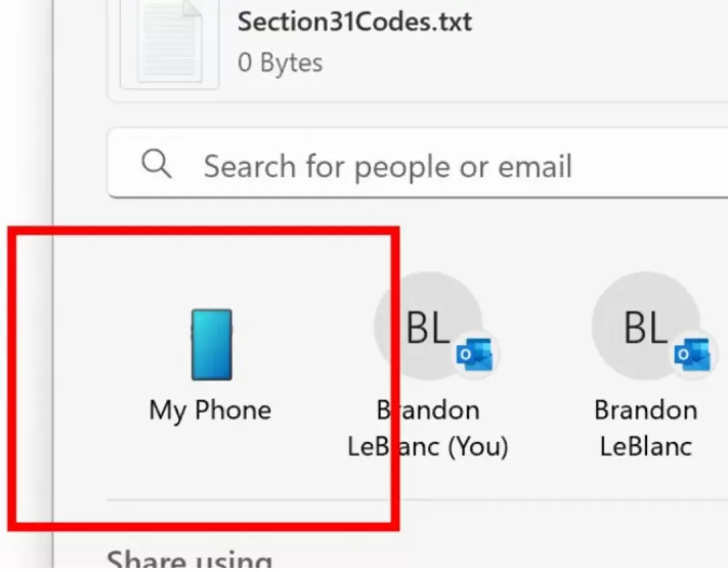
Task: Click the Section31Codes.txt file thumbnail
Action: click(x=169, y=44)
